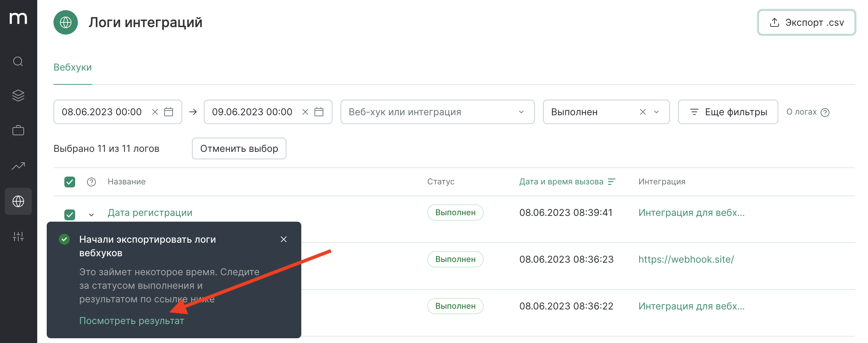Click the Название column header
This screenshot has height=343, width=868.
[x=127, y=182]
